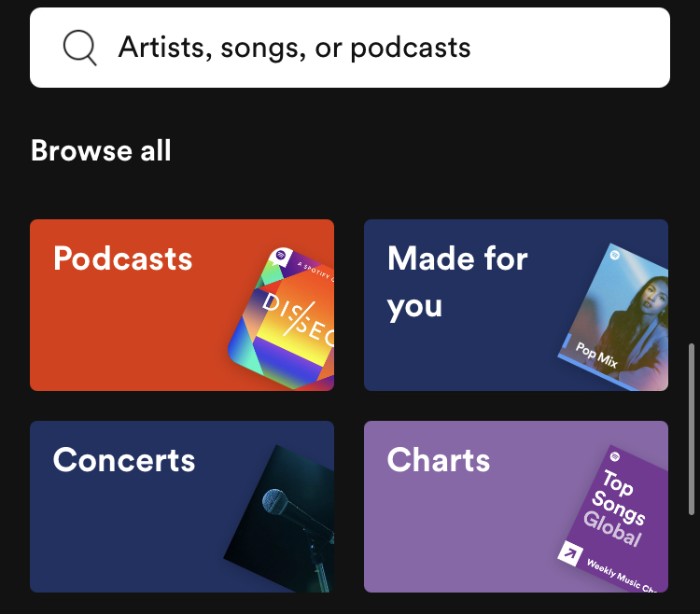Click the vertical scrollbar thumb
Screen dimensions: 700x614
(x=692, y=429)
